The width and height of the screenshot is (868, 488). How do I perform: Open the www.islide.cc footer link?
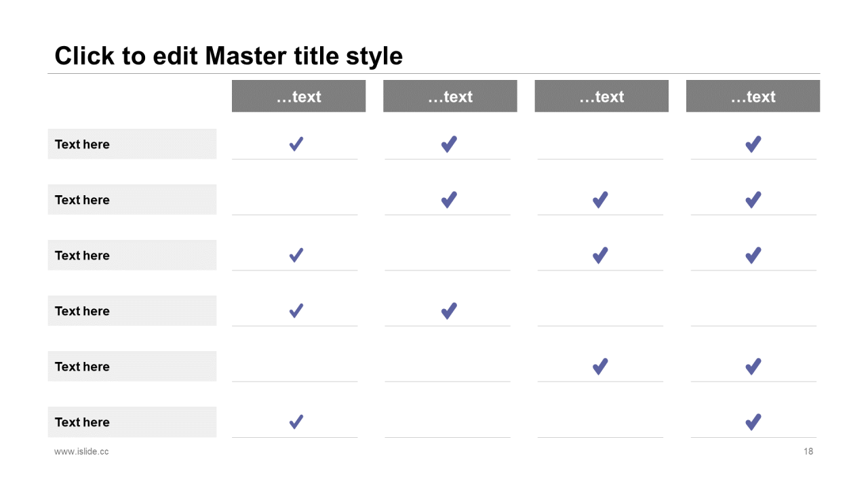tap(81, 451)
